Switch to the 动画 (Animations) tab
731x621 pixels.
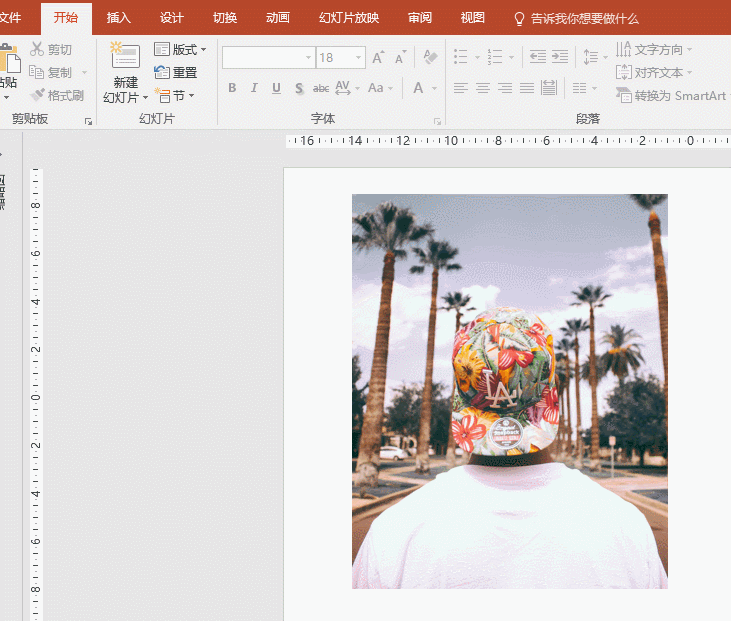click(278, 18)
